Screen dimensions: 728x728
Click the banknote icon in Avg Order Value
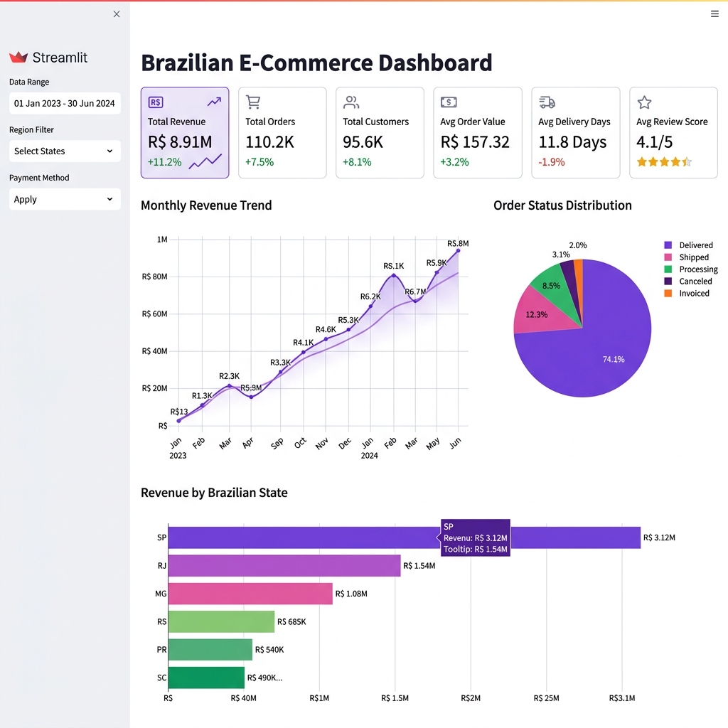tap(449, 102)
